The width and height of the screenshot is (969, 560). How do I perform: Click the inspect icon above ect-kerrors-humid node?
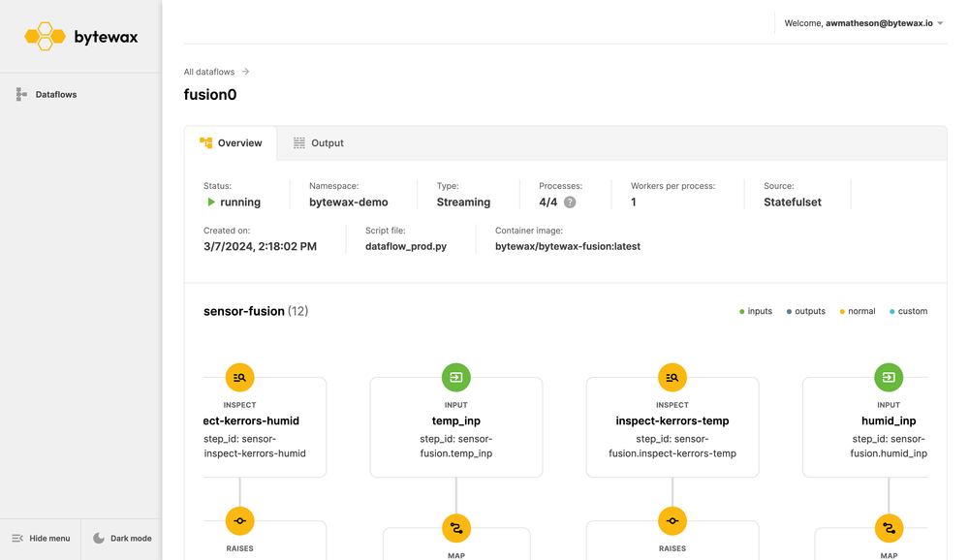(x=239, y=377)
